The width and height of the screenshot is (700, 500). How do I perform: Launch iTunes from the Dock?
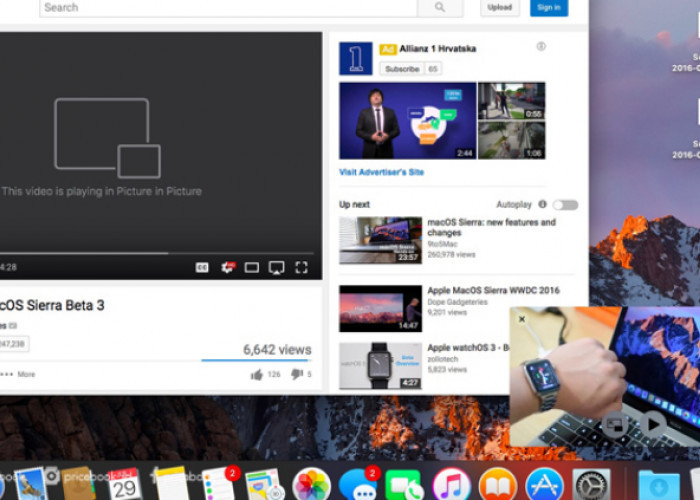[451, 485]
